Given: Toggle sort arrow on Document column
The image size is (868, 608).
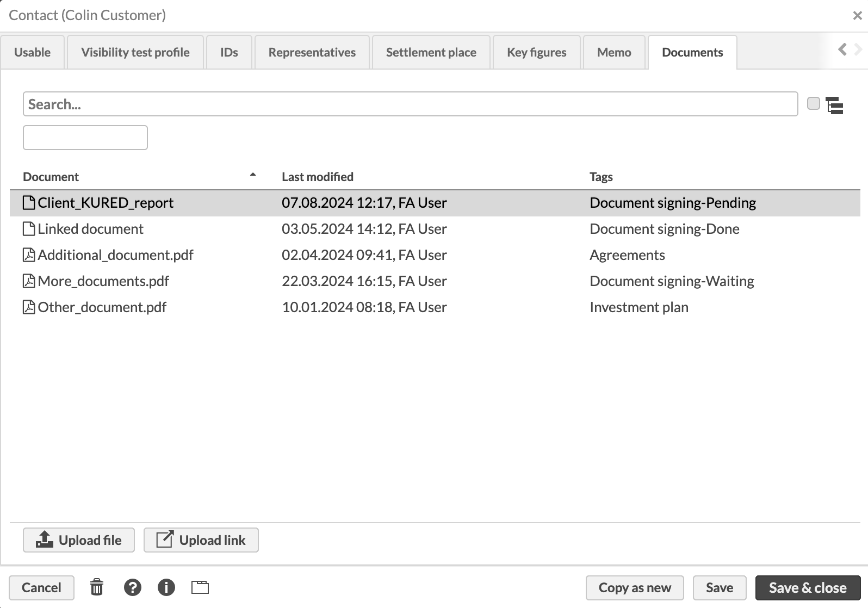Looking at the screenshot, I should click(252, 175).
